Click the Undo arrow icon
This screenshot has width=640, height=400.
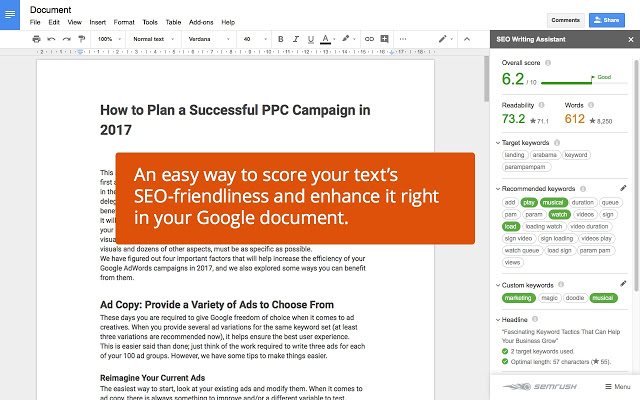pos(51,39)
